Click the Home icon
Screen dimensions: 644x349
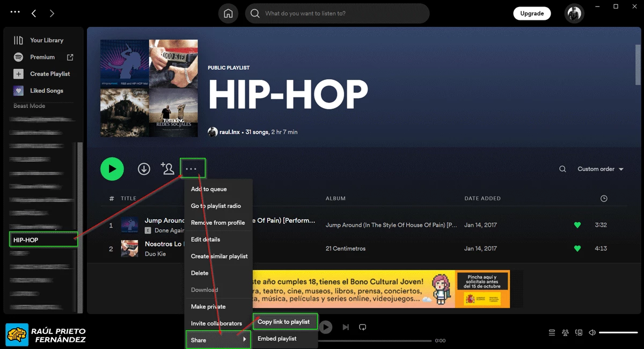point(228,13)
